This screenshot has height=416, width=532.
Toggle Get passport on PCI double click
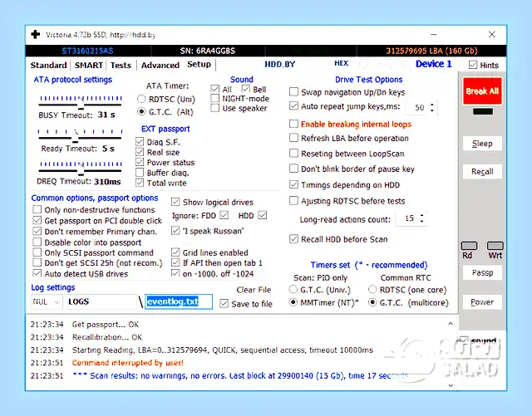(x=37, y=220)
